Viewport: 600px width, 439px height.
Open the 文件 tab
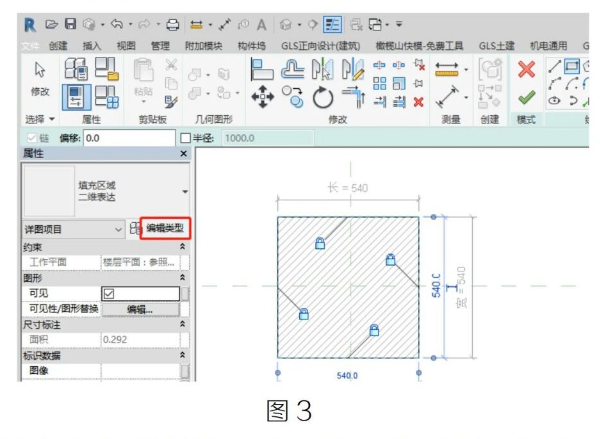pyautogui.click(x=29, y=46)
